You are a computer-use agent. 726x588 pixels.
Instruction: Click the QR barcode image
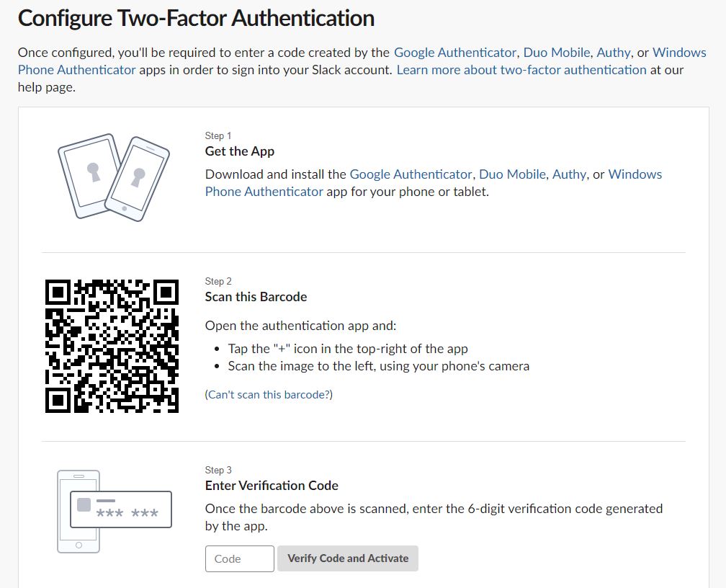click(112, 346)
